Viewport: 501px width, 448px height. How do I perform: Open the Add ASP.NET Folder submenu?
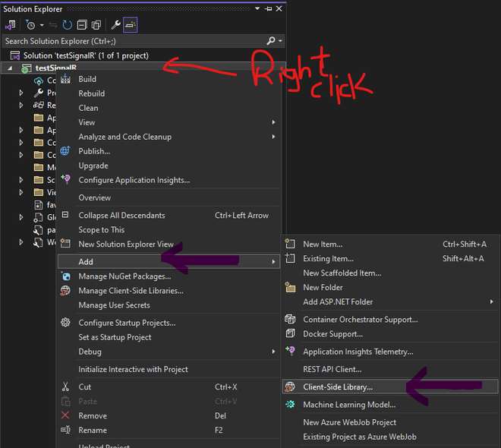390,302
